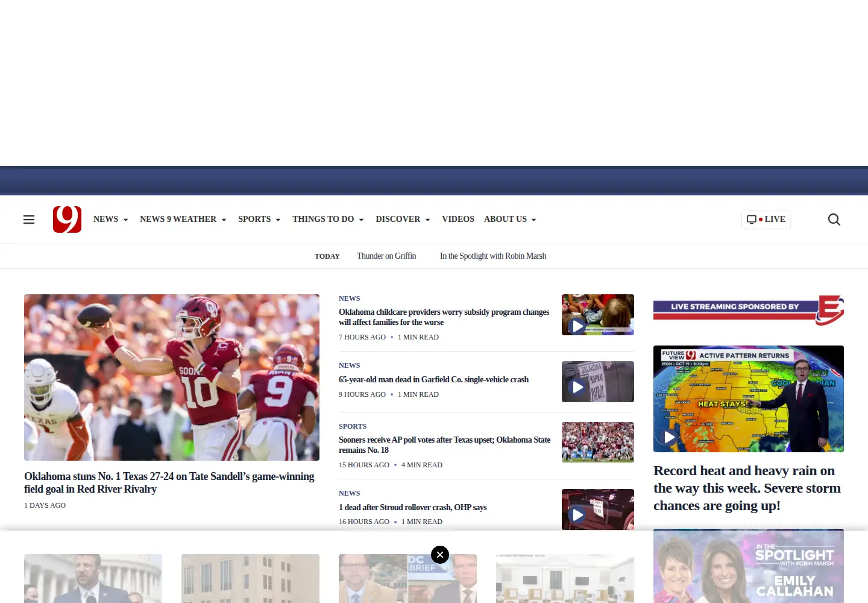Read childcare providers subsidy program story
The image size is (868, 603).
tap(444, 317)
